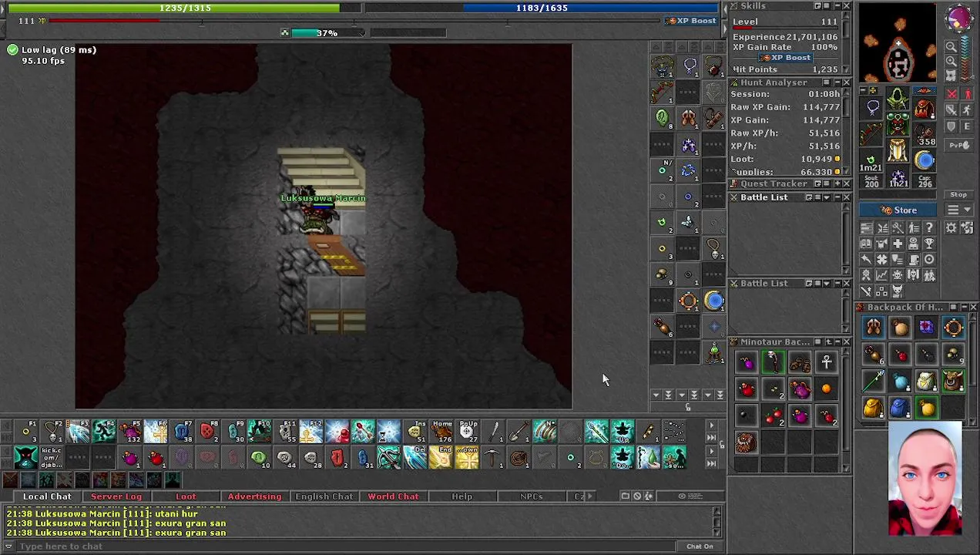
Task: Open new chat channel icon
Action: [626, 496]
